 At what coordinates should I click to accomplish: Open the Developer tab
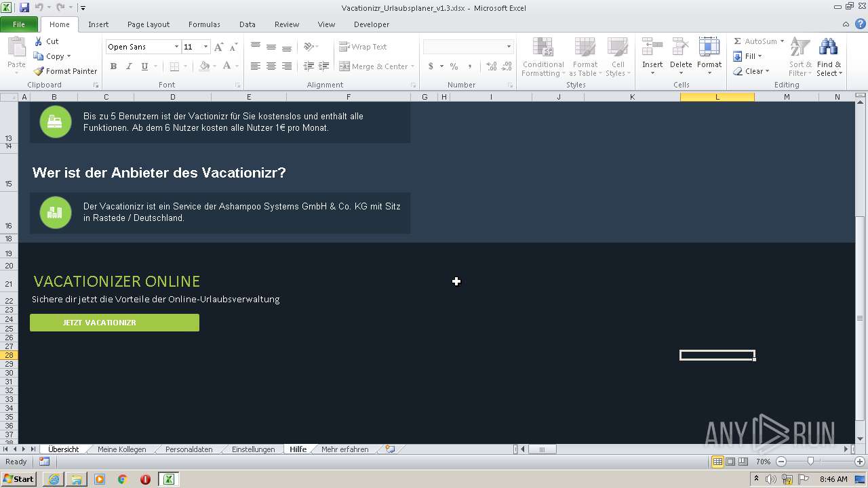click(372, 24)
